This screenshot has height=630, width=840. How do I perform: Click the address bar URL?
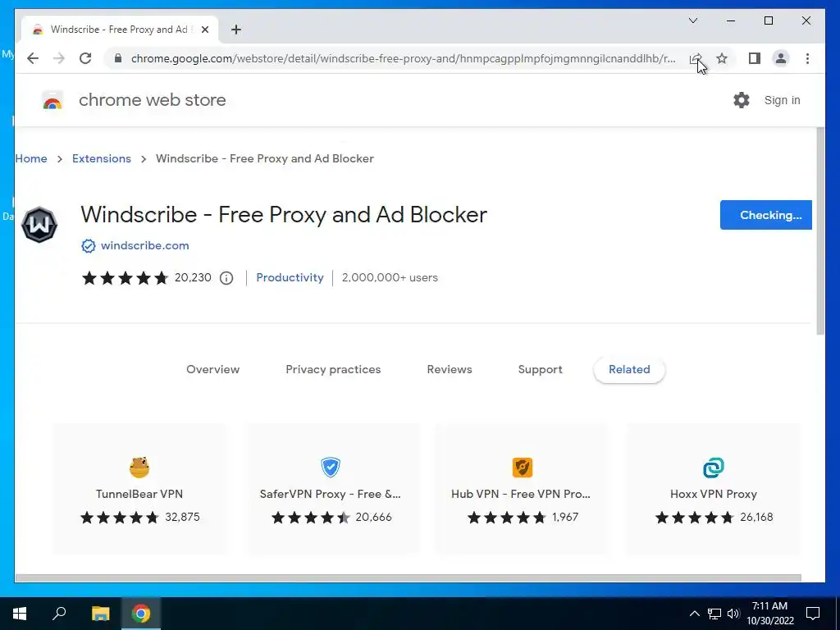(403, 58)
